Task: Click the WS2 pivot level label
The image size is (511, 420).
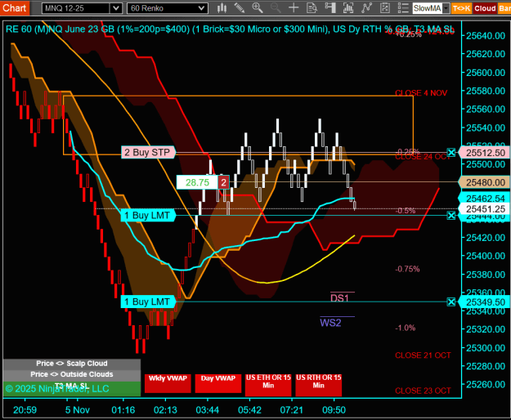Action: point(330,323)
